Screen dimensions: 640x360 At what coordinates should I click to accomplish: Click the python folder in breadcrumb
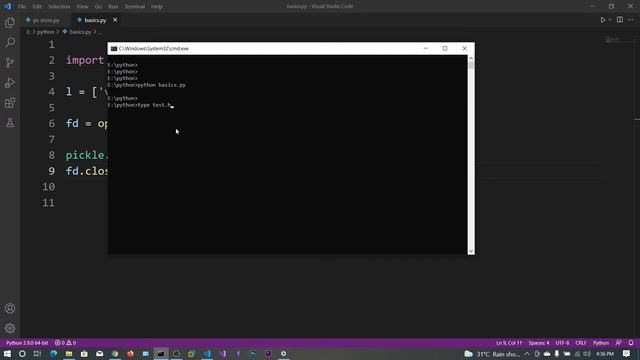click(x=45, y=32)
